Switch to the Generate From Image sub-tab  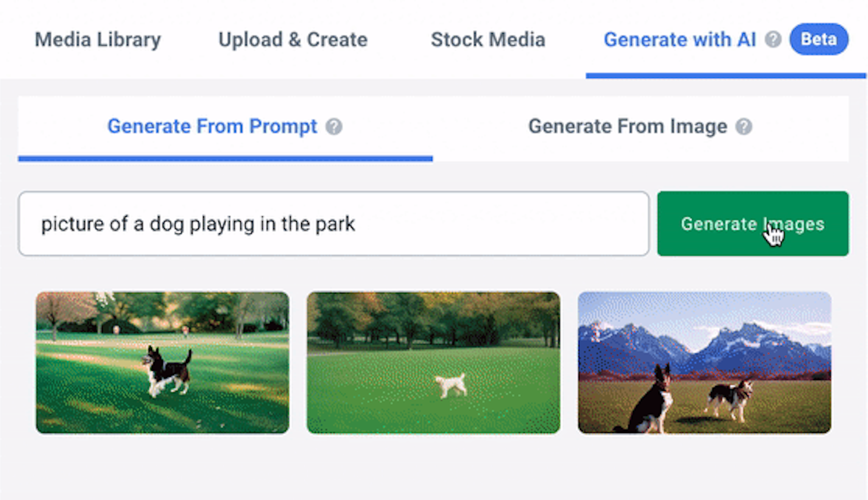click(x=627, y=127)
